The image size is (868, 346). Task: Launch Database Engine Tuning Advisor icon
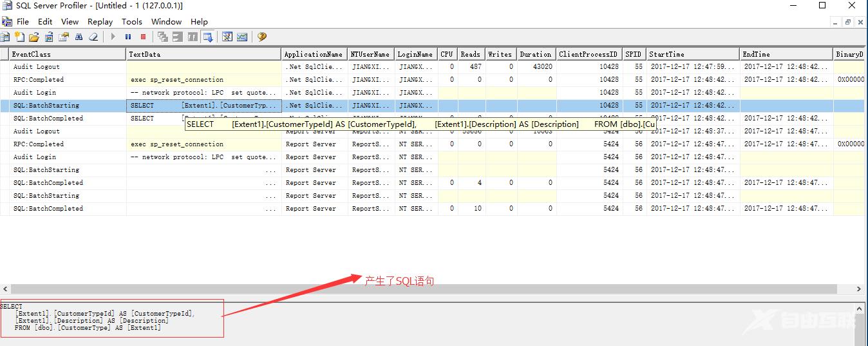click(x=227, y=37)
